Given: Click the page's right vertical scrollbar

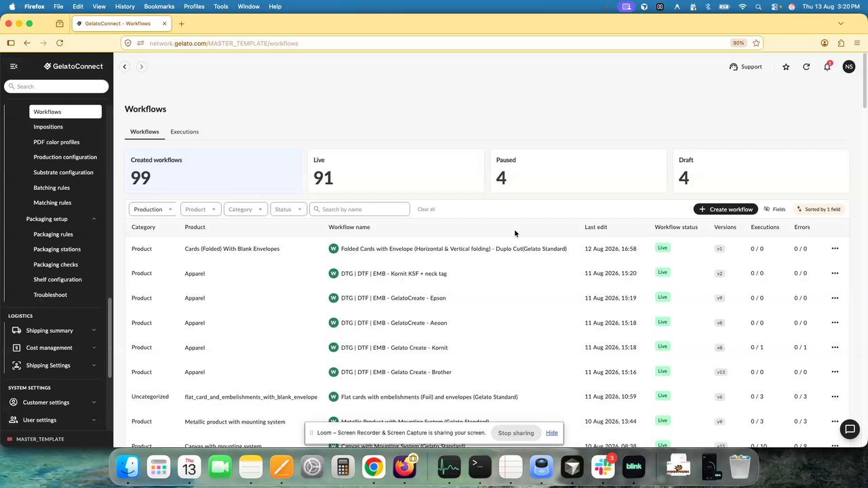Looking at the screenshot, I should (865, 80).
